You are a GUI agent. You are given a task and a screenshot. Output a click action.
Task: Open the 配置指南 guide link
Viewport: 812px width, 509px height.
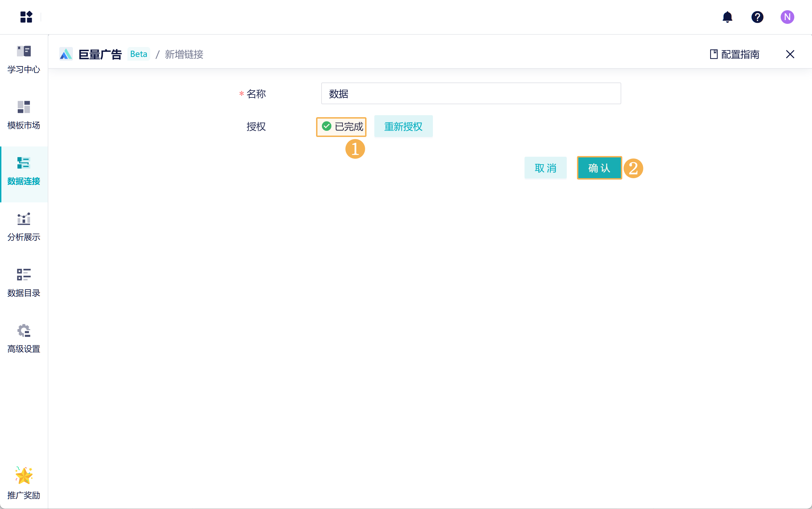[735, 54]
